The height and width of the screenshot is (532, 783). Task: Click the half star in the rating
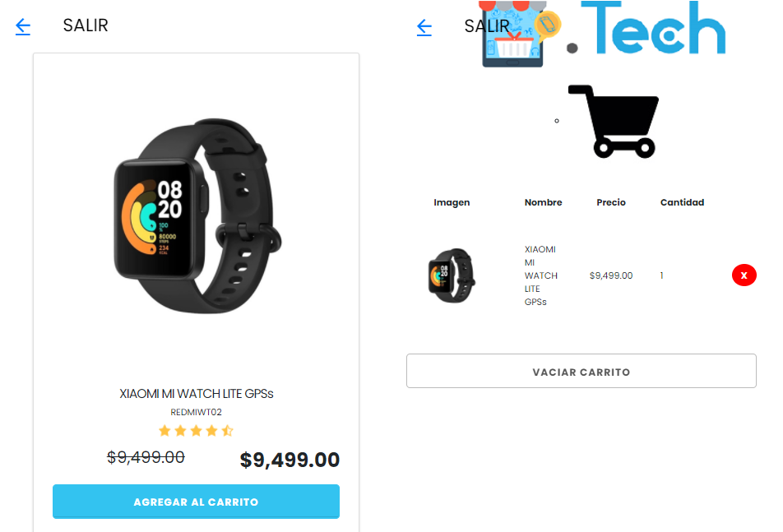(x=227, y=430)
